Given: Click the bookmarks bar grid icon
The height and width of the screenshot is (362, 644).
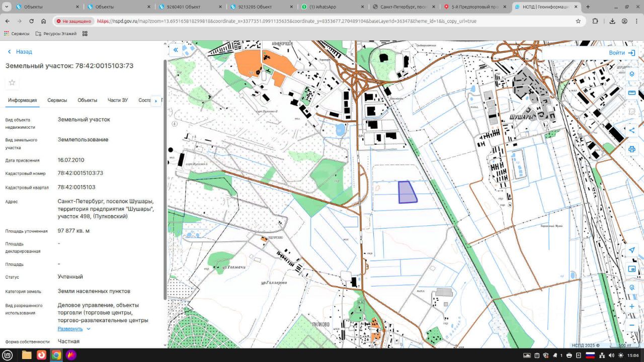Looking at the screenshot, I should [85, 34].
